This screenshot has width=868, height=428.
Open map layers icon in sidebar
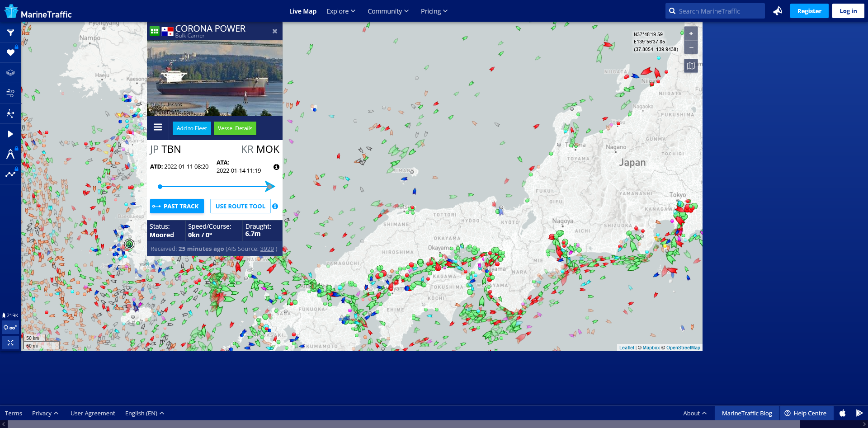[x=10, y=73]
